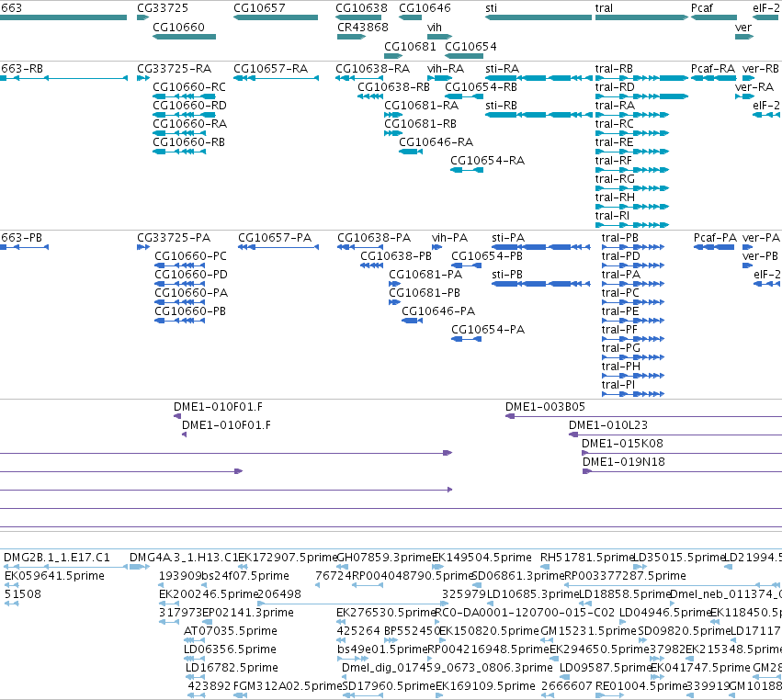
Task: Select EST LD06356.5prime
Action: [230, 649]
